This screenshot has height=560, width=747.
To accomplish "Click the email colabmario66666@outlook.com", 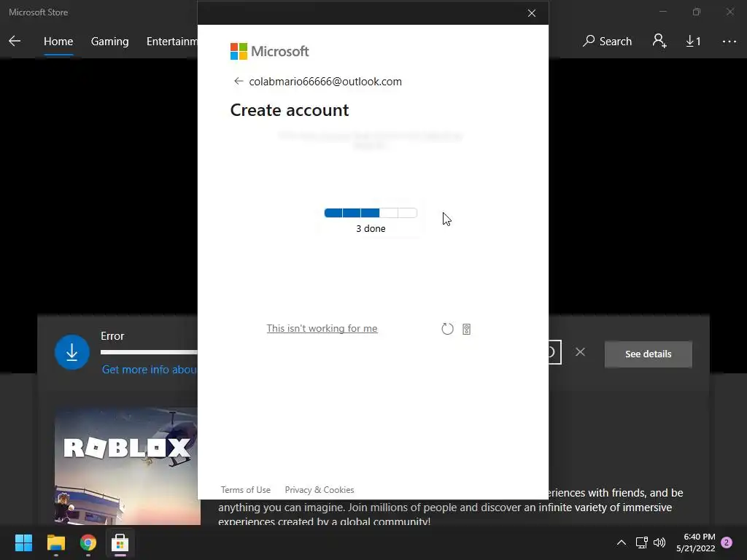I will click(x=325, y=82).
